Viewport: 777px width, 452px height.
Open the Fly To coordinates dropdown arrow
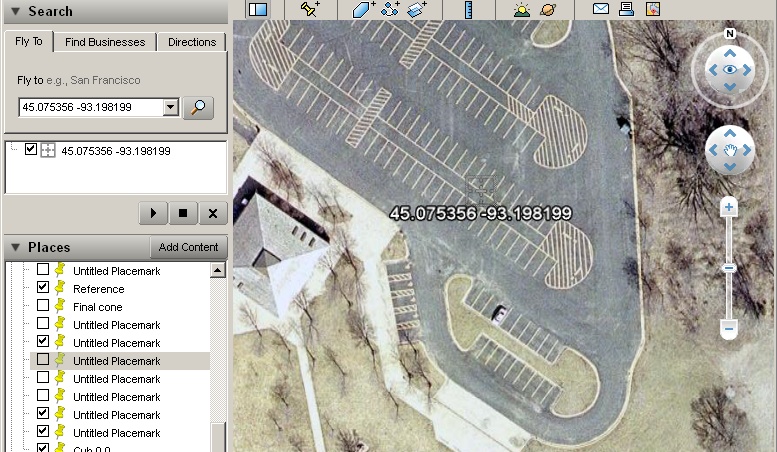(170, 108)
